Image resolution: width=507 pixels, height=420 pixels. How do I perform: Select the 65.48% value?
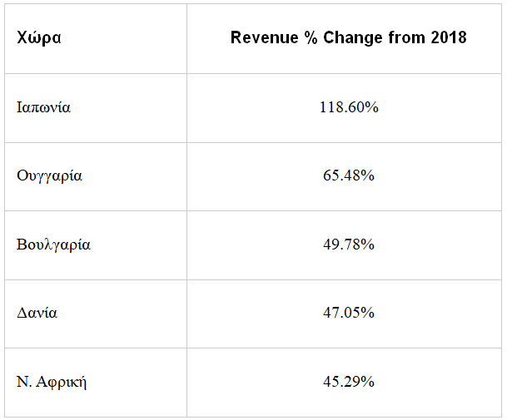pyautogui.click(x=349, y=175)
